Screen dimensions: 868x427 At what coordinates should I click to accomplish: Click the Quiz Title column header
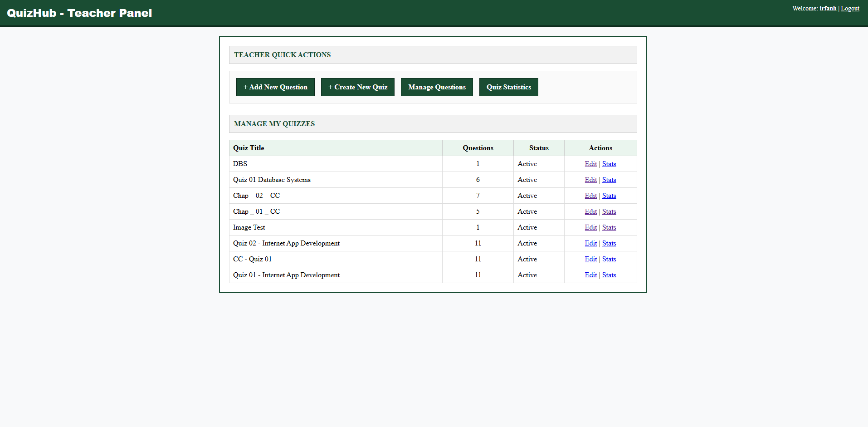[x=336, y=148]
